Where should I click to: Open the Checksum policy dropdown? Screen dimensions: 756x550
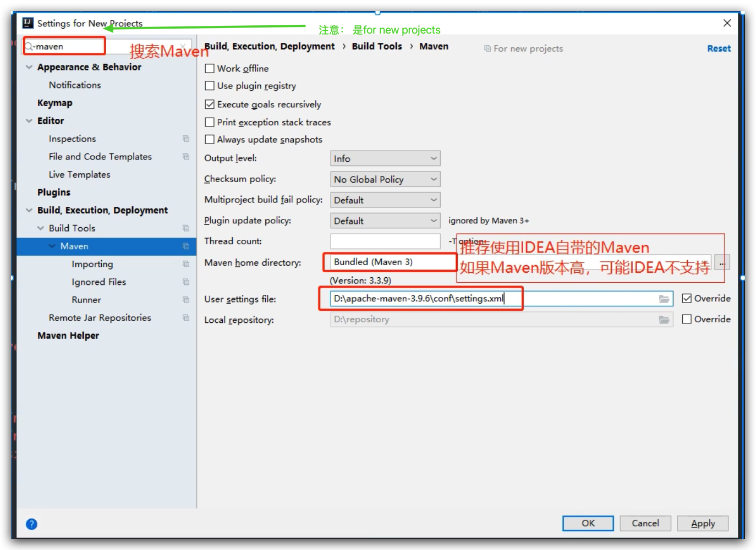(385, 179)
